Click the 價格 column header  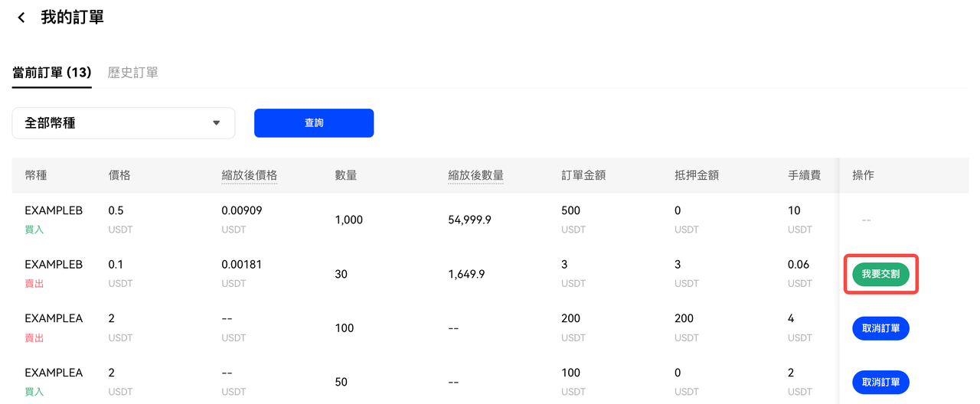[x=119, y=175]
